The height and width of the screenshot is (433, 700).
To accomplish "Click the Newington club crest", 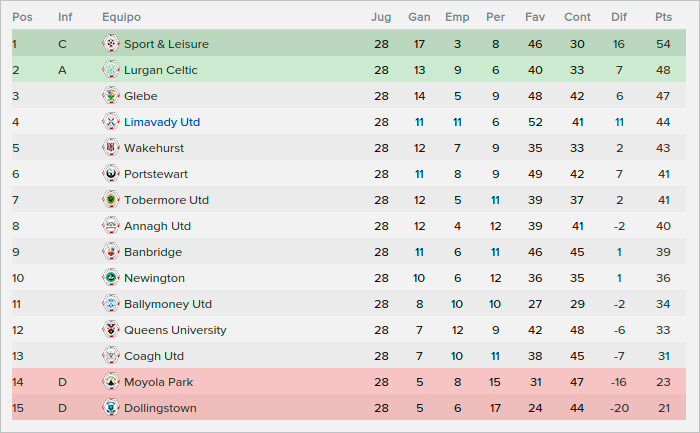I will click(x=111, y=278).
